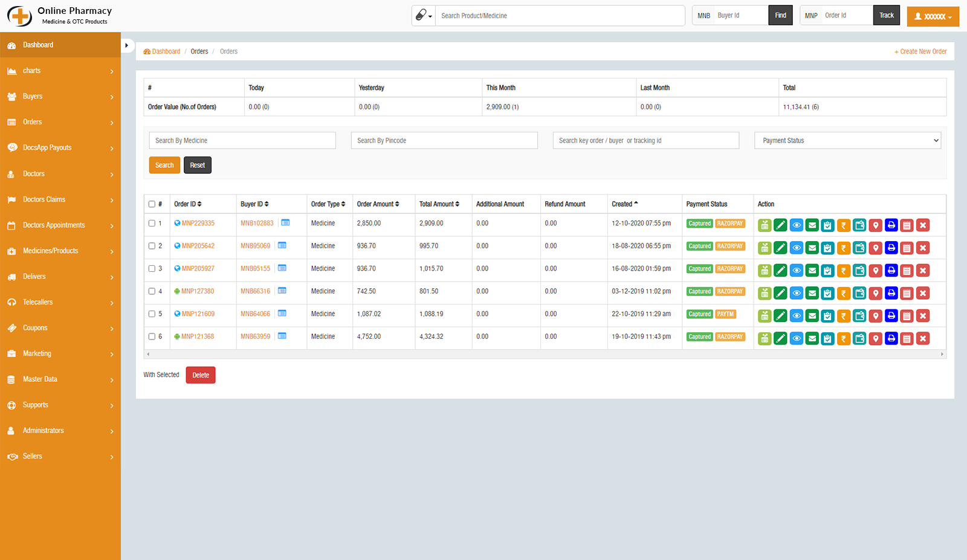Screen dimensions: 967x560
Task: Click the orange Search button
Action: coord(164,165)
